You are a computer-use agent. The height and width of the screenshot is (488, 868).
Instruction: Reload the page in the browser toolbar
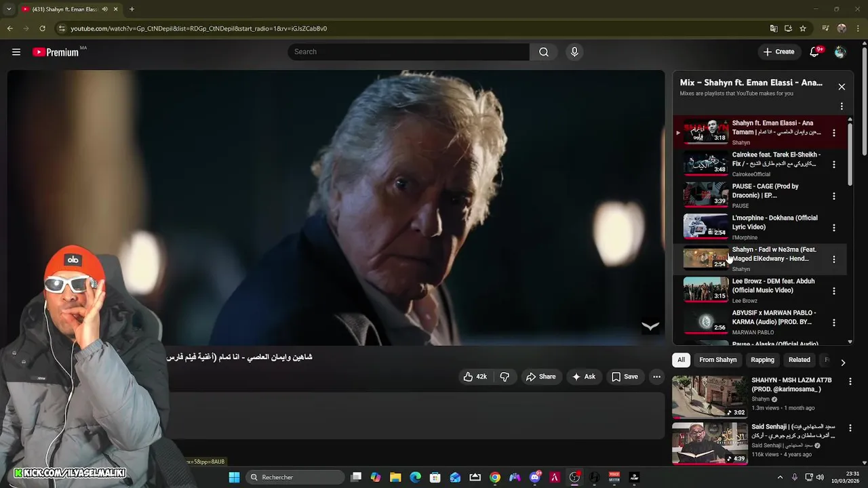pyautogui.click(x=42, y=28)
